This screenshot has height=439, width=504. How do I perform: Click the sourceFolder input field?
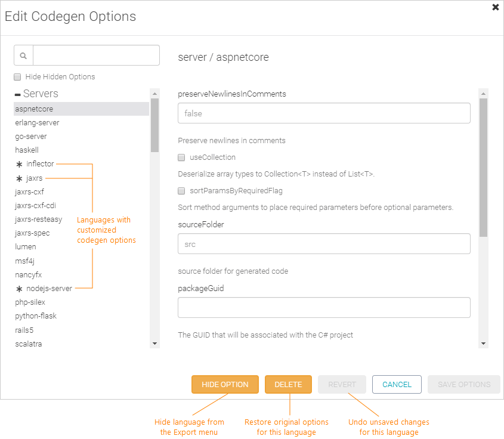tap(324, 243)
